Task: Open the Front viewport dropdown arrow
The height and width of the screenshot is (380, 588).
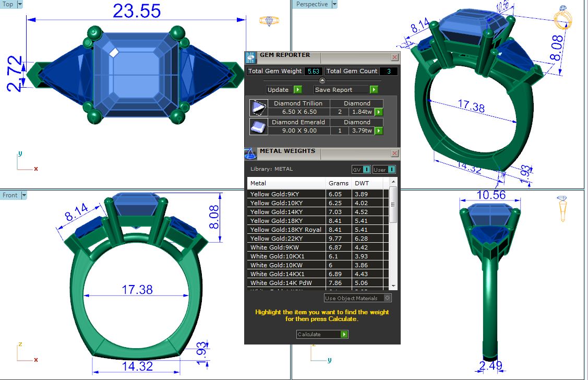Action: (x=23, y=195)
